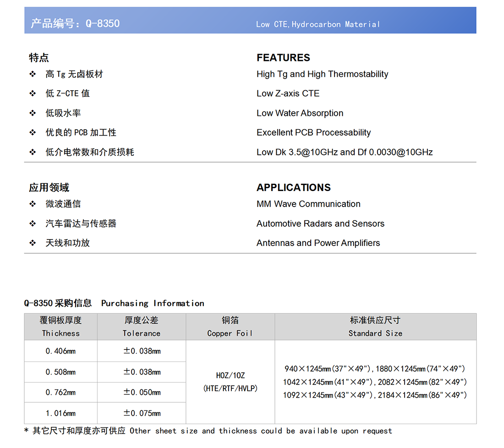The height and width of the screenshot is (448, 504).
Task: Click the diamond bullet beside 低 Z-CTE 值
Action: [33, 93]
